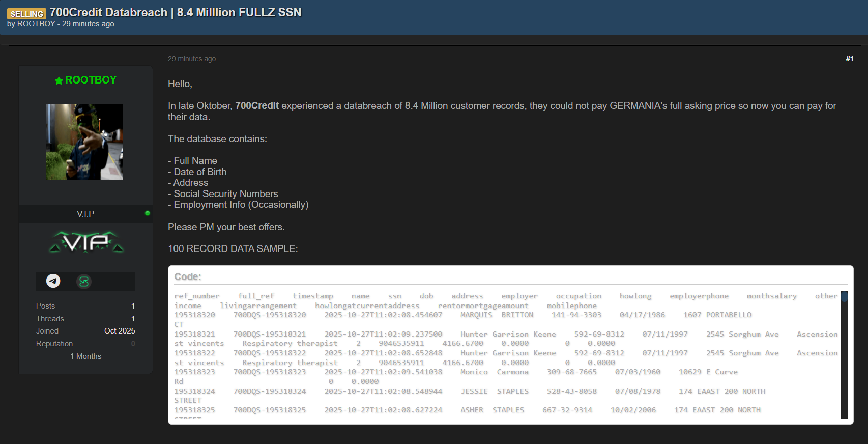
Task: Open ROOTBOY's avatar image
Action: pos(84,142)
